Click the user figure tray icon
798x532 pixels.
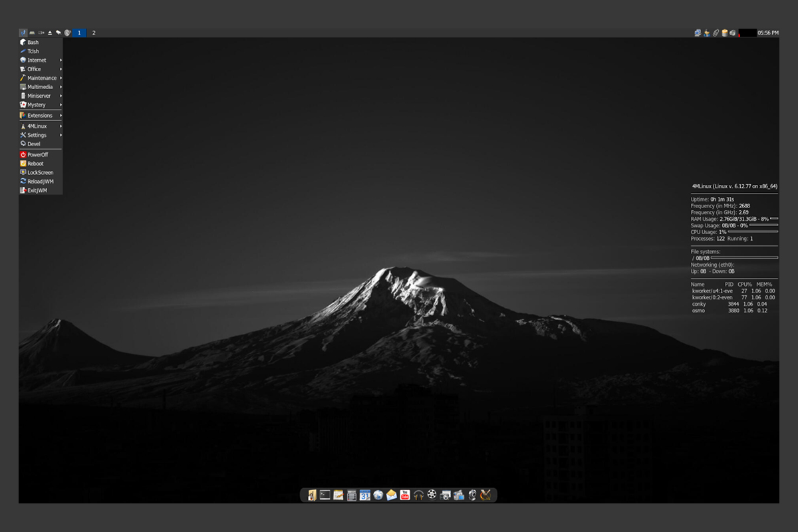coord(707,33)
